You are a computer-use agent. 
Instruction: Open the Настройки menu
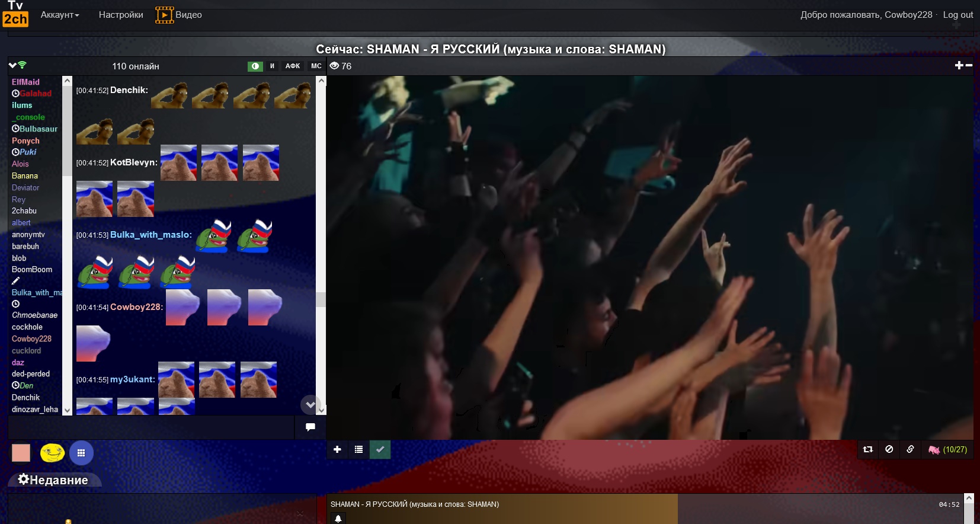tap(121, 15)
